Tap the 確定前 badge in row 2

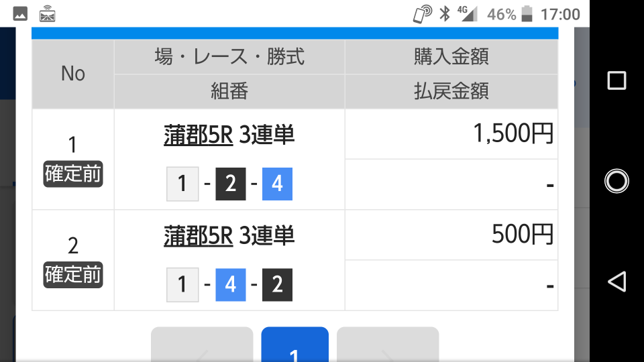73,275
